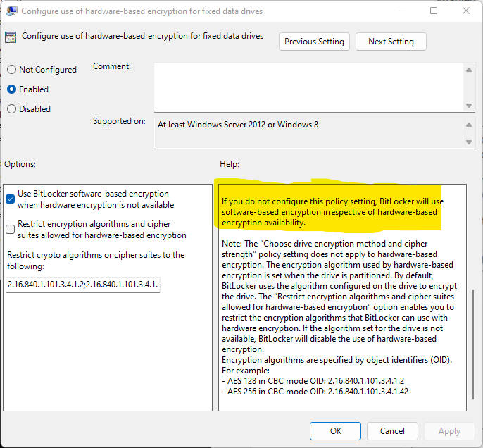Click the 'AES 256 in CBC mode OID' line
This screenshot has width=483, height=448.
pyautogui.click(x=315, y=392)
